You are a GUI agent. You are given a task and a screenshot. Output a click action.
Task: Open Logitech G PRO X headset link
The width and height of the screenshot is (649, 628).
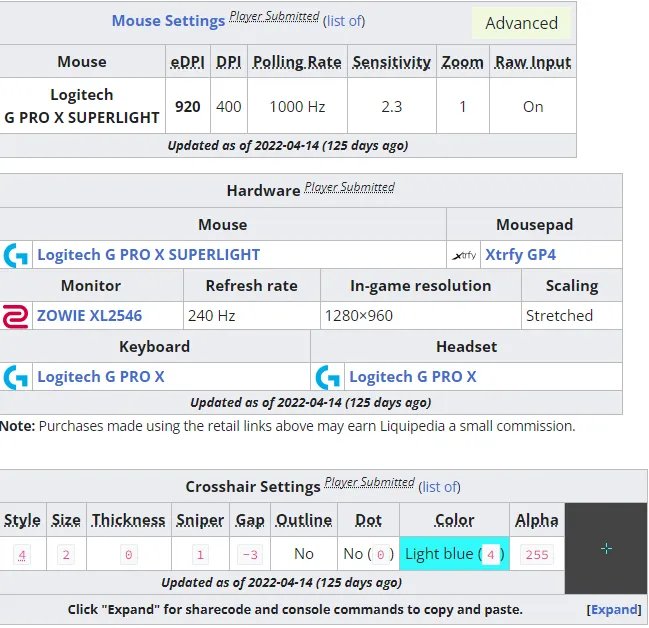coord(412,377)
